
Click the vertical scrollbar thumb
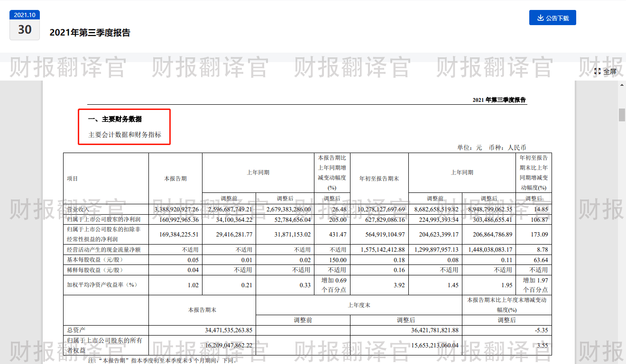(x=622, y=115)
